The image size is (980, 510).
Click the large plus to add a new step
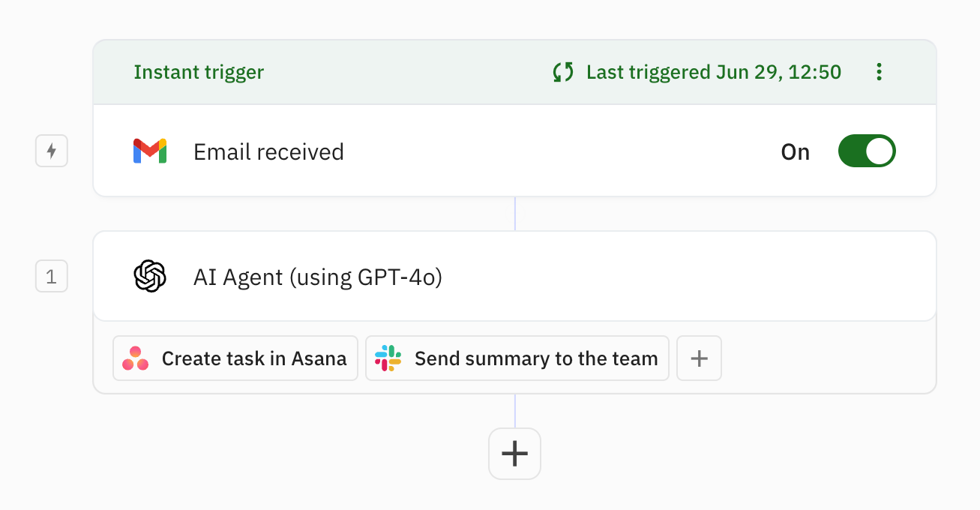[x=514, y=453]
